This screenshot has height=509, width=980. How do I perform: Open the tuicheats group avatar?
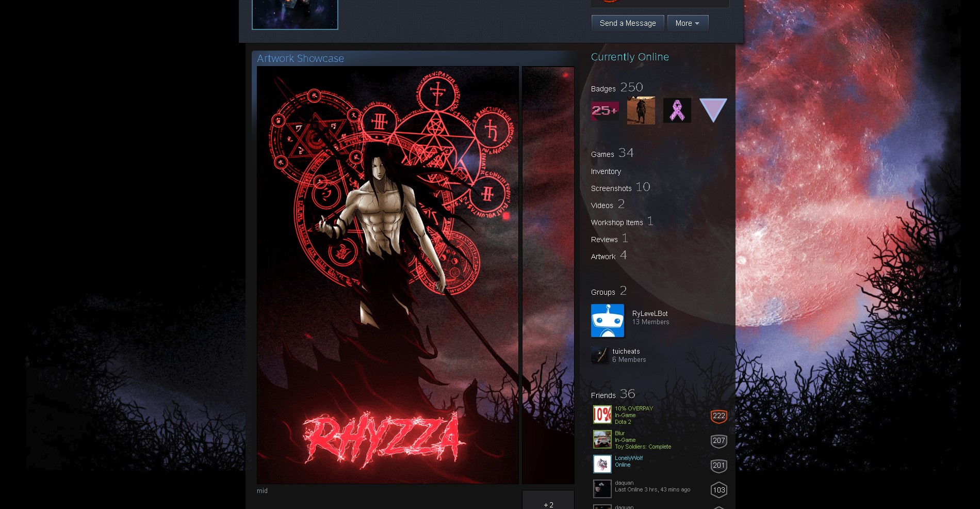click(599, 355)
